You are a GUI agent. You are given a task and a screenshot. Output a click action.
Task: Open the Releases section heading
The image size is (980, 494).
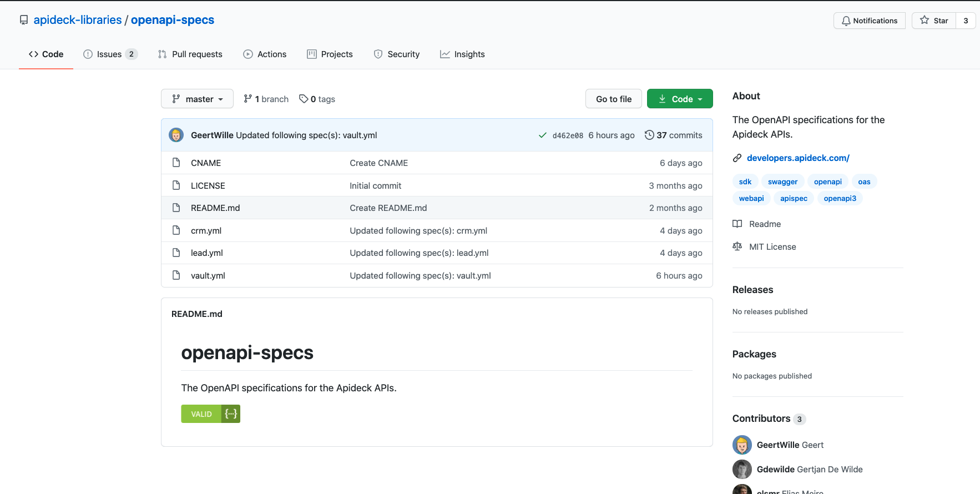tap(752, 290)
